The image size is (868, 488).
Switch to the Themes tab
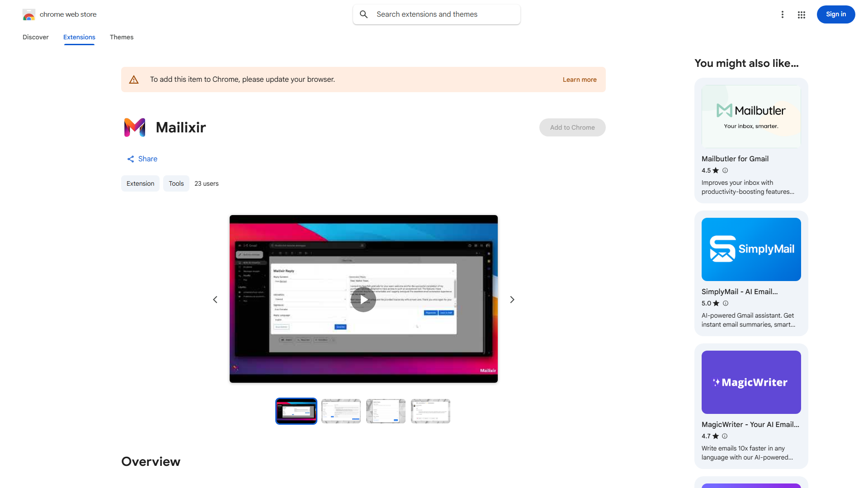click(122, 37)
